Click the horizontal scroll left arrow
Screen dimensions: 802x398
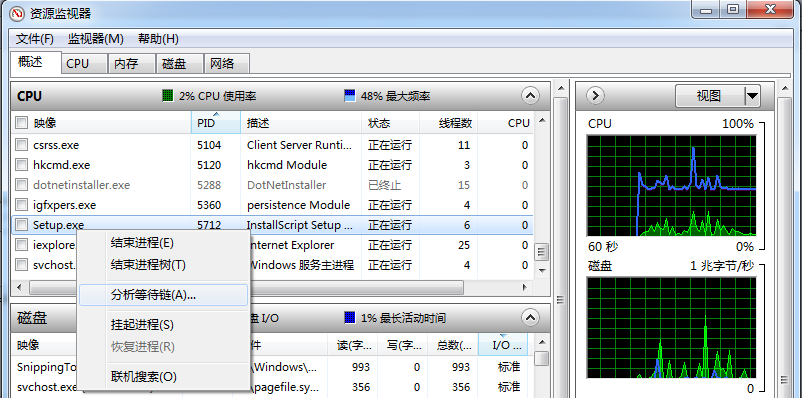[x=19, y=288]
